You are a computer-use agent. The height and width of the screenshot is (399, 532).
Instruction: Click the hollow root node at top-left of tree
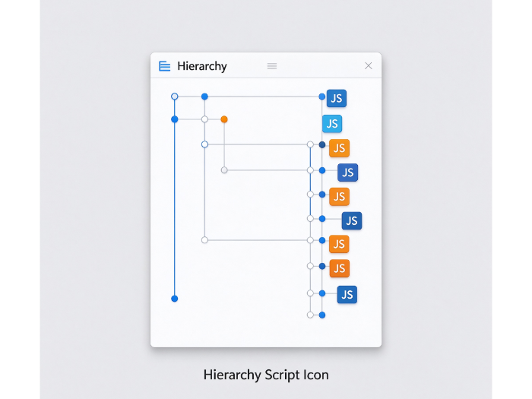point(174,97)
